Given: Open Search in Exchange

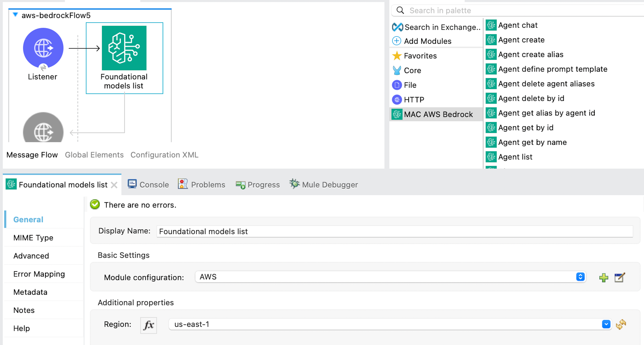Looking at the screenshot, I should 436,27.
